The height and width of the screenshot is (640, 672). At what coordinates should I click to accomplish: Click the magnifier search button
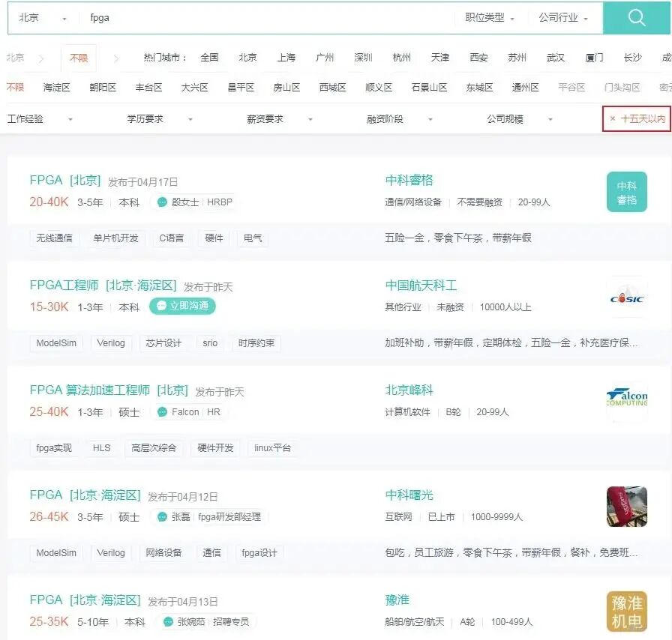pyautogui.click(x=637, y=17)
